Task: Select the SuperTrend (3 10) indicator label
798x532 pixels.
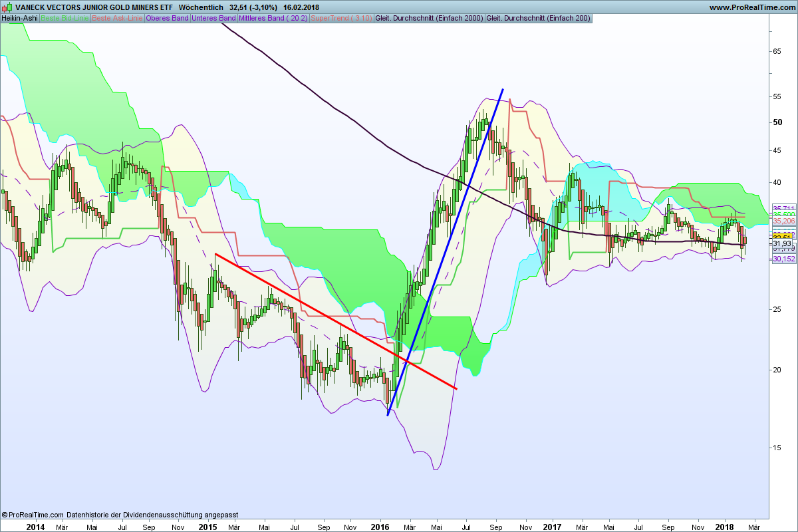Action: pyautogui.click(x=341, y=18)
